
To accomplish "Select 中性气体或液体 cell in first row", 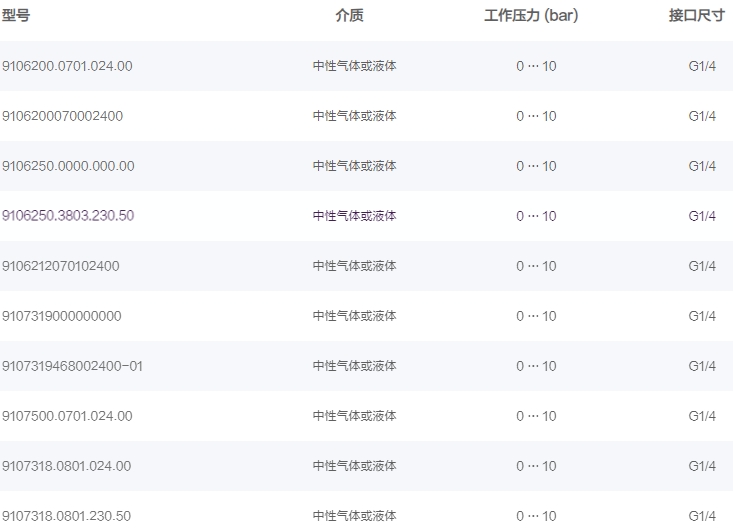I will [354, 66].
